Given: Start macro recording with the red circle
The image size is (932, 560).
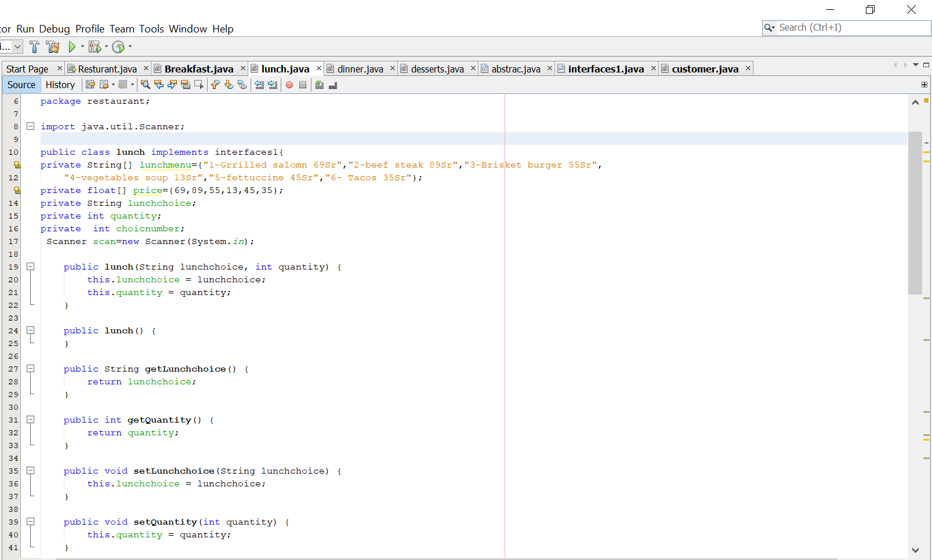Looking at the screenshot, I should [289, 85].
